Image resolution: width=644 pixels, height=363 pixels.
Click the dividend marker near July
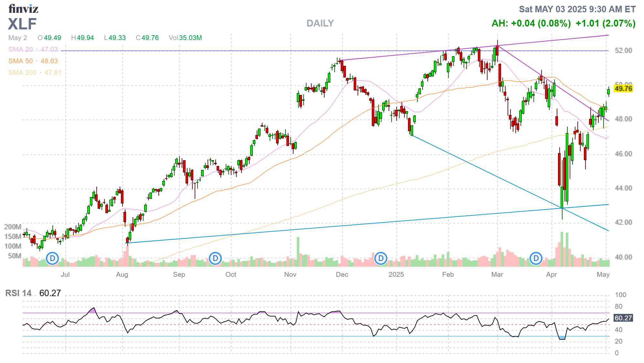pyautogui.click(x=52, y=258)
